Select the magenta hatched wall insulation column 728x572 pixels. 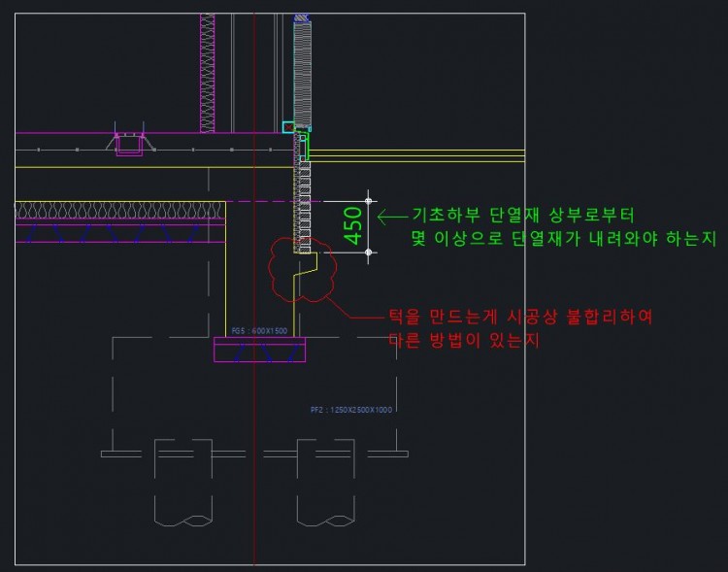pyautogui.click(x=207, y=73)
